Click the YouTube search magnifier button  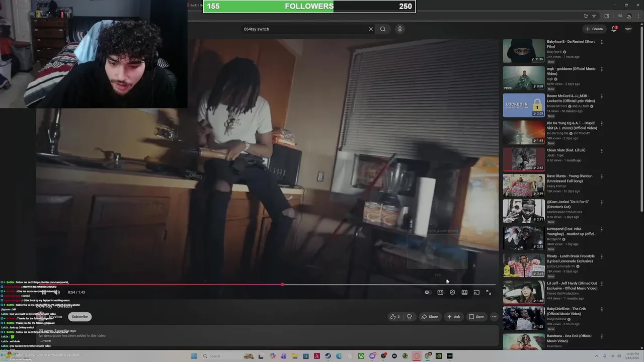click(383, 29)
